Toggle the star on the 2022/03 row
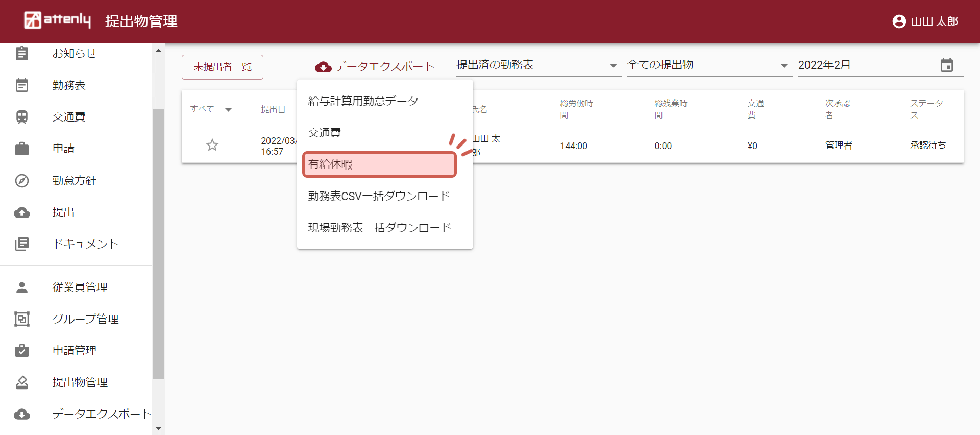 212,146
